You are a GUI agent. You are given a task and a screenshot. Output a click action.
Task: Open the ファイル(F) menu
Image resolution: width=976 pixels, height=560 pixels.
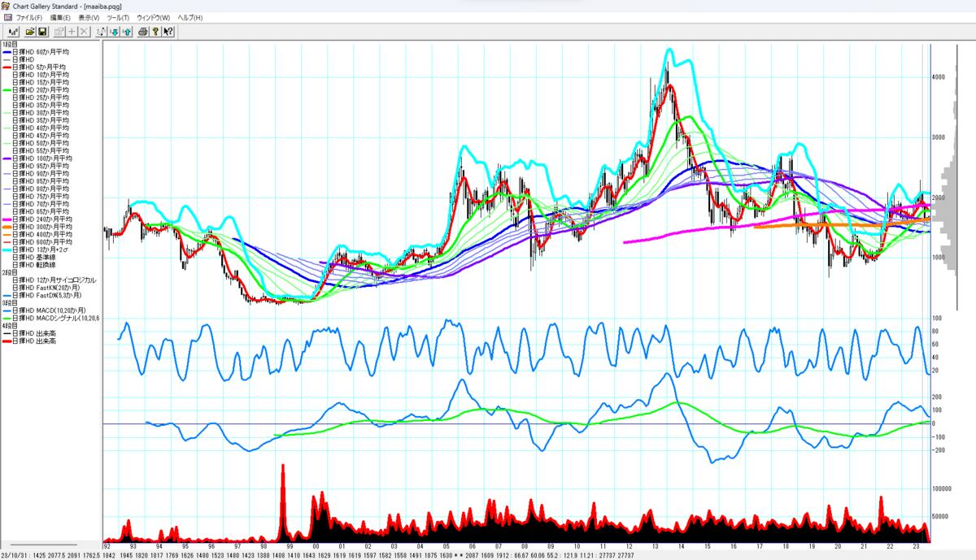tap(30, 17)
